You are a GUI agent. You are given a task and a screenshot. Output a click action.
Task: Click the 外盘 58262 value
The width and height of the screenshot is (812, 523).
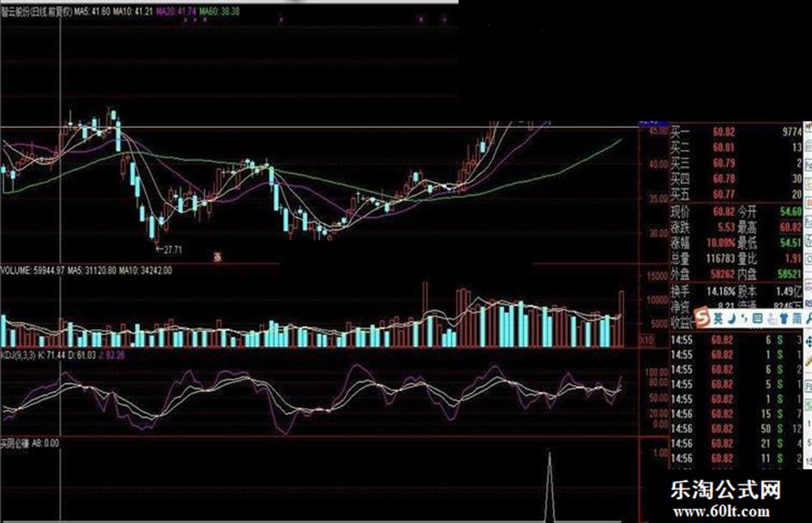click(723, 273)
